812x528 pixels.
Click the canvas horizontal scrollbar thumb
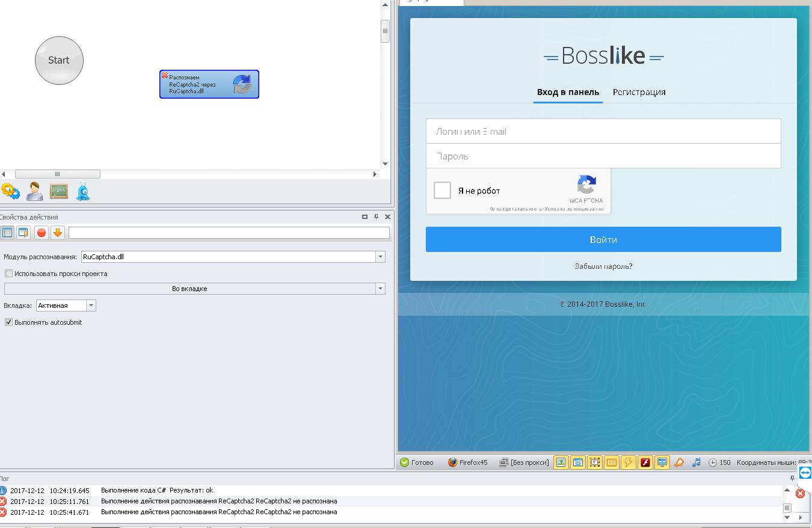(x=58, y=174)
